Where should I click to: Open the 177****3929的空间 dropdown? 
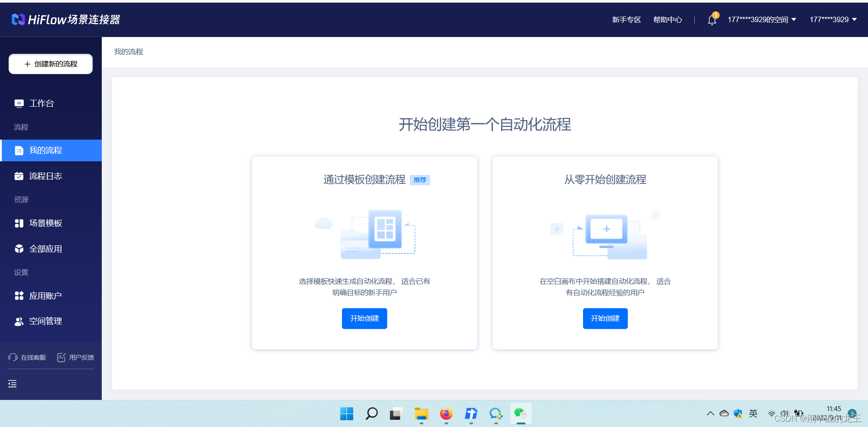coord(762,19)
